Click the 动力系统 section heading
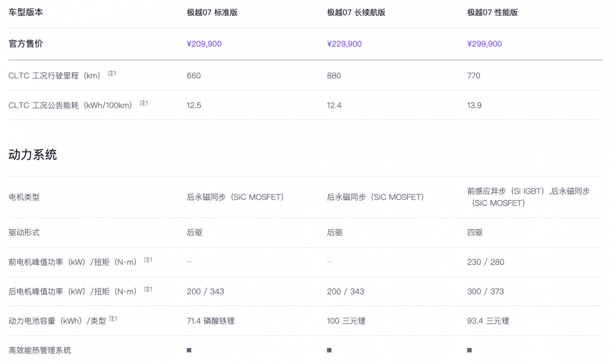616x364 pixels. pos(33,155)
